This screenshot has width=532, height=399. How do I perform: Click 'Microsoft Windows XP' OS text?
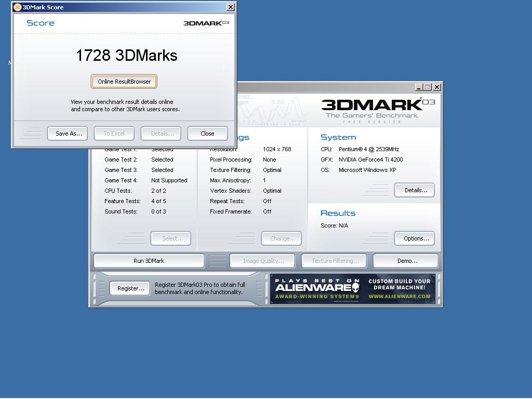click(x=367, y=170)
